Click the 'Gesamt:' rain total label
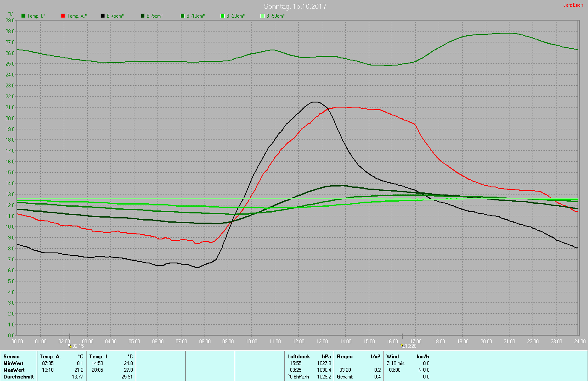This screenshot has width=588, height=381. [345, 377]
